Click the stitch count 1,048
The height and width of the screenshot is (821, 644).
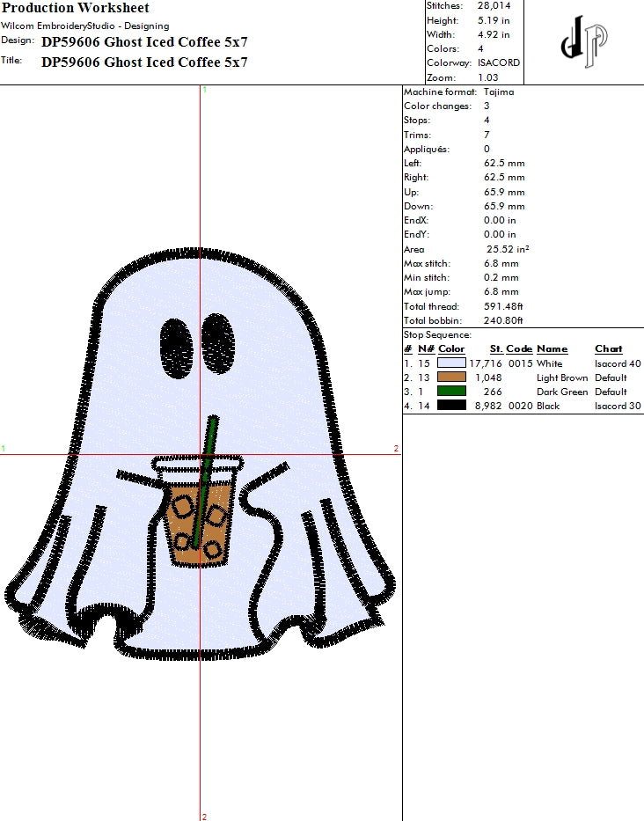(488, 378)
